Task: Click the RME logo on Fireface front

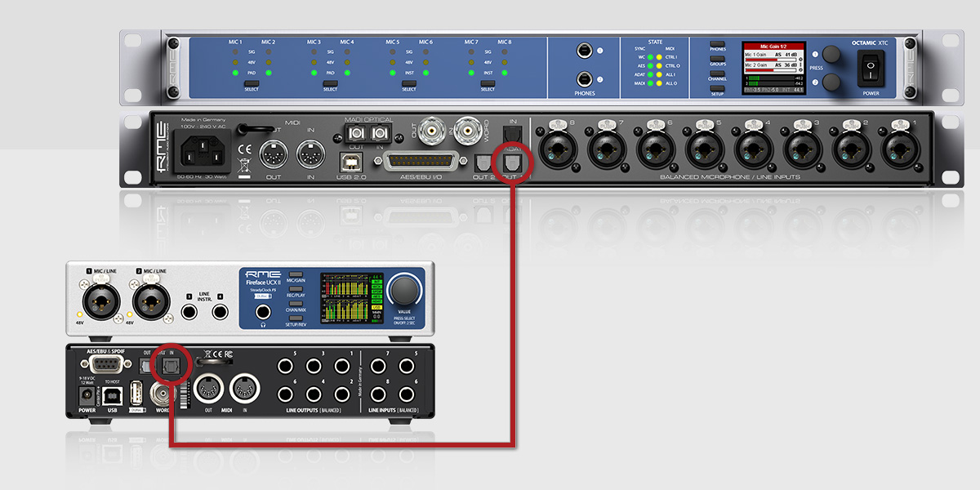Action: point(262,274)
